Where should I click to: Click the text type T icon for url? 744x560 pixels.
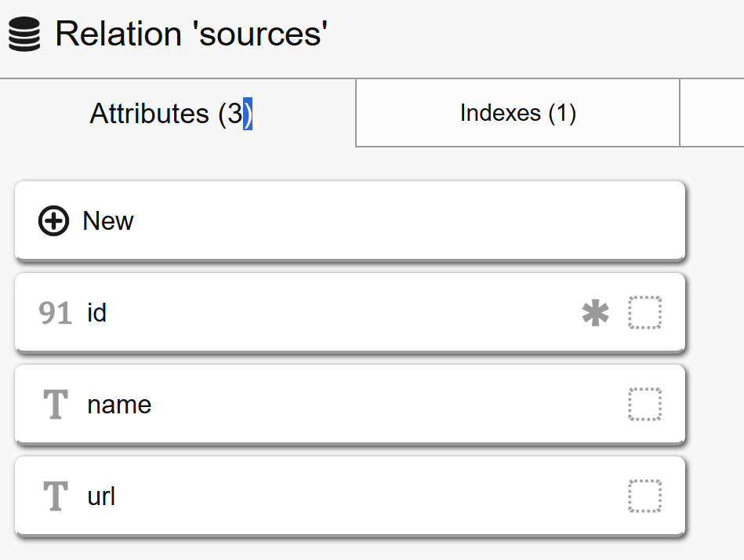tap(55, 496)
